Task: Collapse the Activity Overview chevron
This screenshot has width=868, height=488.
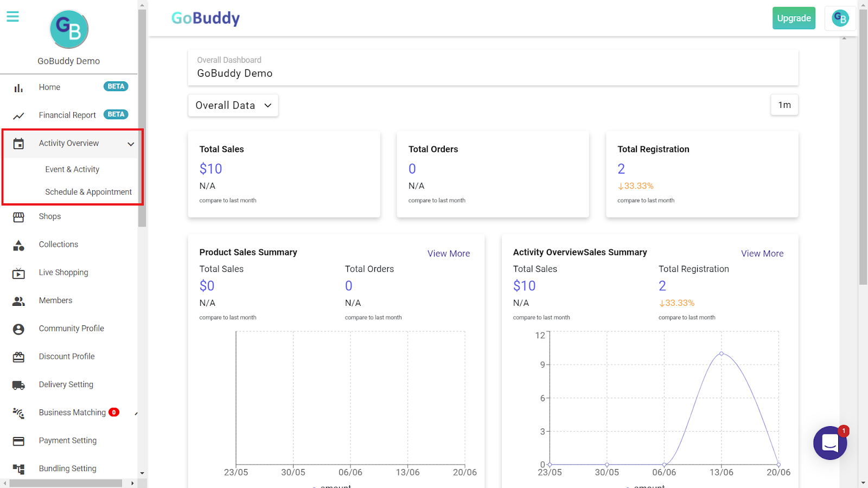Action: pyautogui.click(x=131, y=144)
